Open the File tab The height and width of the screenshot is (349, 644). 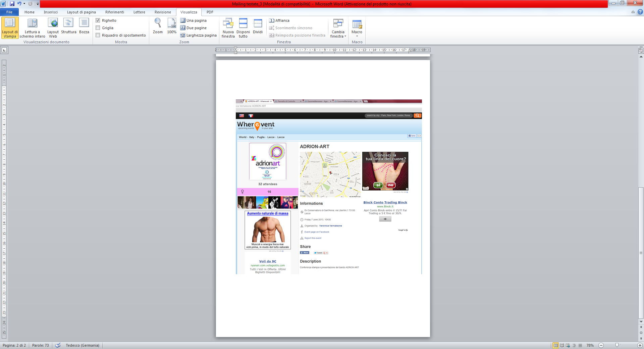(x=9, y=12)
